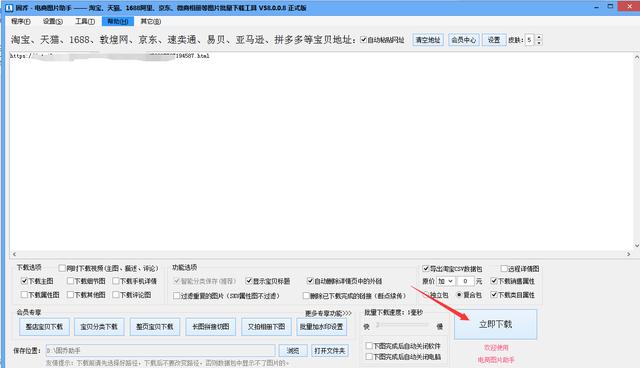640x368 pixels.
Task: Click the pink 电商图片助手 link
Action: coord(496,360)
